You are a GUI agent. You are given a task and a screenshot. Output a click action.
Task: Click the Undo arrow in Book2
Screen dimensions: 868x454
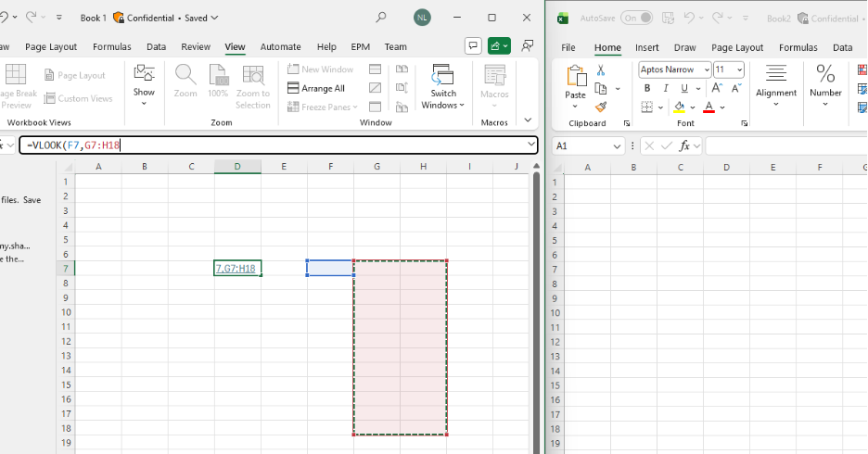689,19
